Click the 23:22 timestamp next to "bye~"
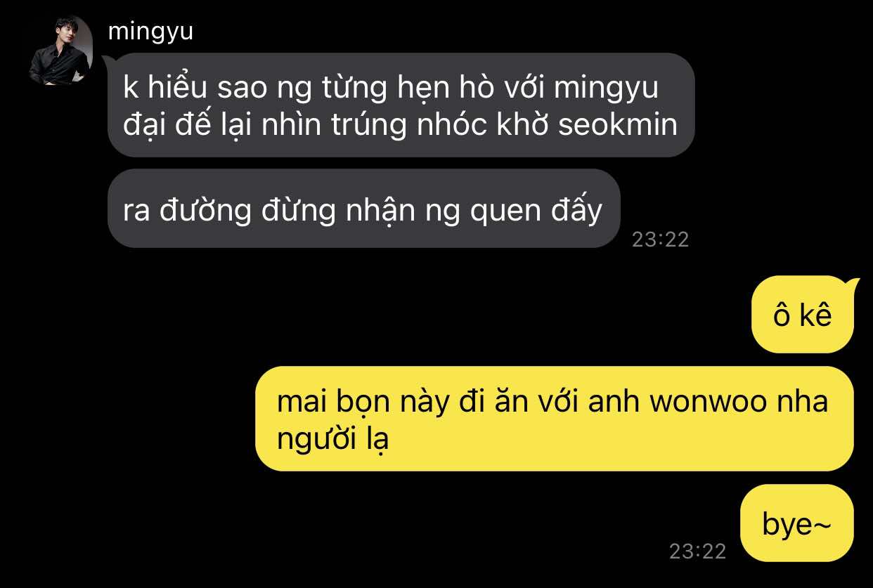Image resolution: width=873 pixels, height=588 pixels. (x=697, y=551)
